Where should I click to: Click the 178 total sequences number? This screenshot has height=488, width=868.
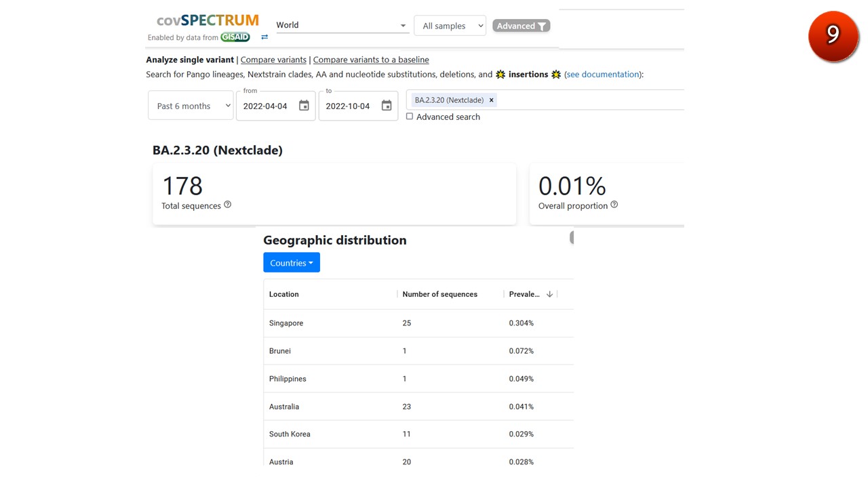click(182, 186)
